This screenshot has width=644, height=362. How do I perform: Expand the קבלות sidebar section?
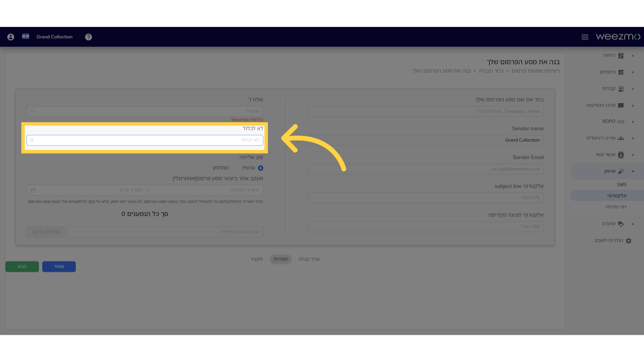(x=633, y=89)
